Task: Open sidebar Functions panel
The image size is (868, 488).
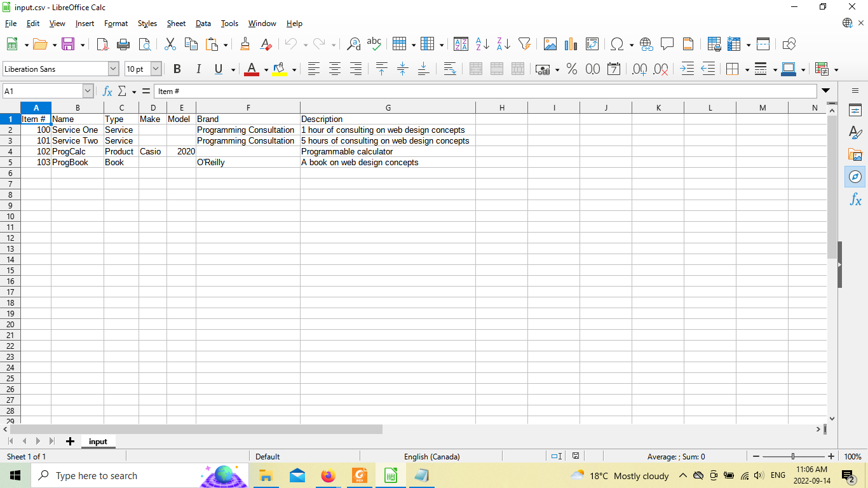Action: tap(855, 200)
